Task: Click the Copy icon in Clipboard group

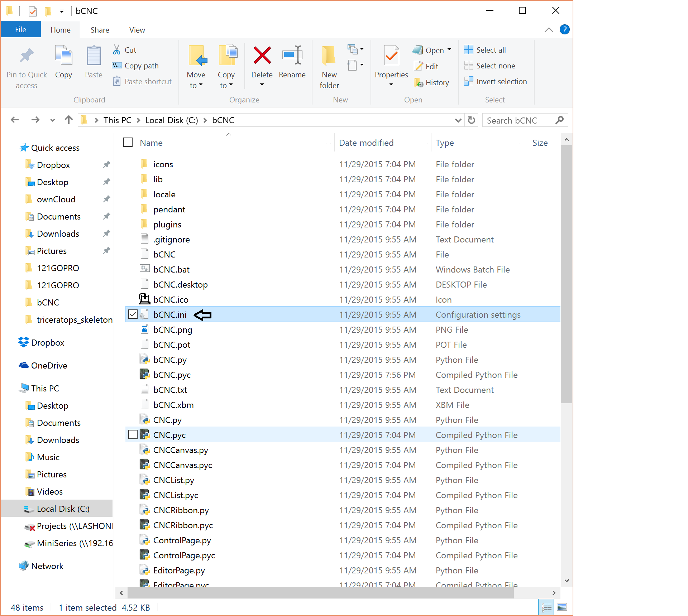Action: click(63, 56)
